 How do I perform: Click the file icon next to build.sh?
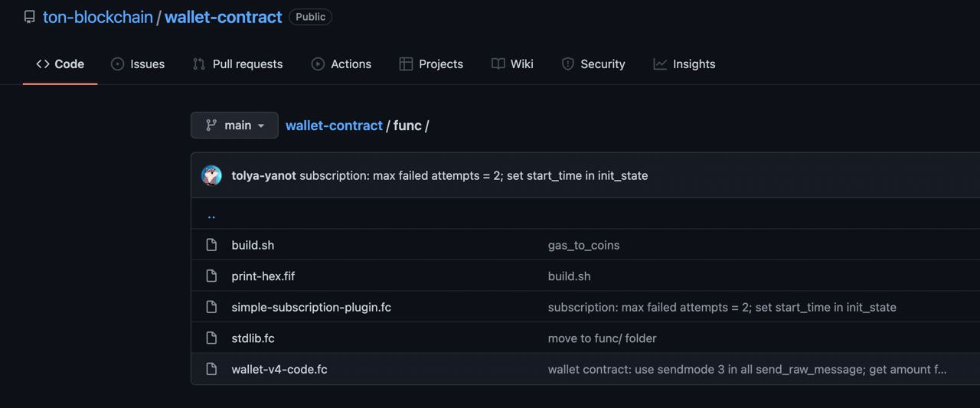(211, 245)
